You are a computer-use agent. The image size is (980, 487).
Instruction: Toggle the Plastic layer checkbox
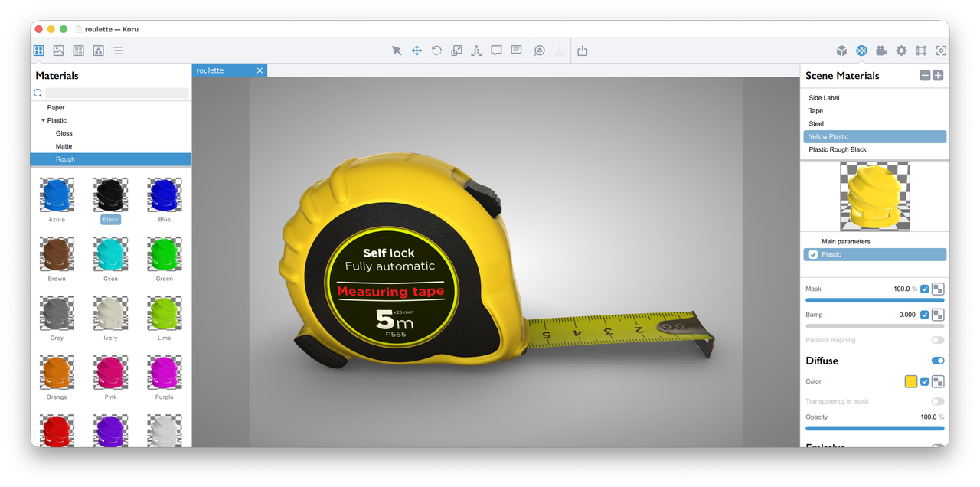[x=813, y=254]
